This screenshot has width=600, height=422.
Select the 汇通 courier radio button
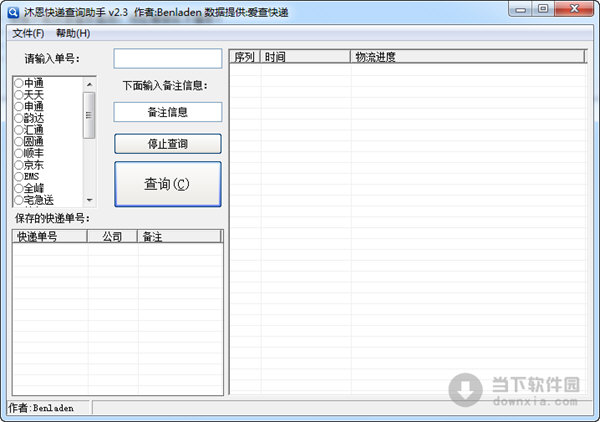[x=19, y=130]
